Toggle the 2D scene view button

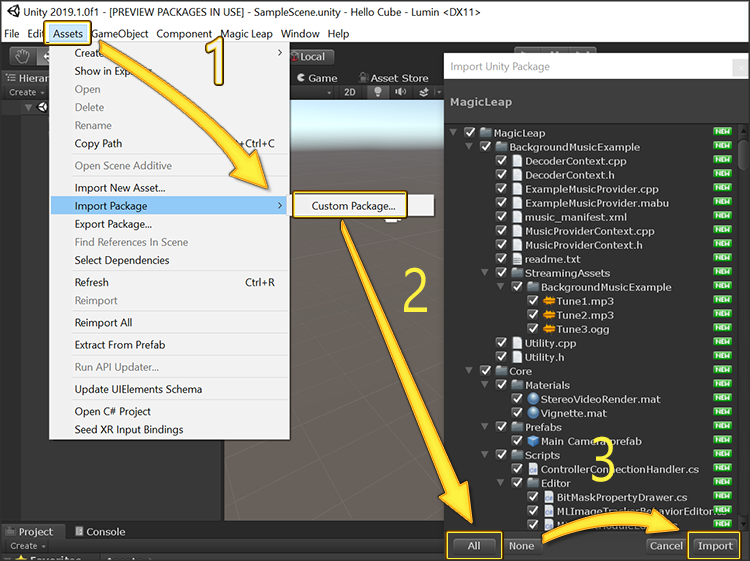(x=350, y=92)
